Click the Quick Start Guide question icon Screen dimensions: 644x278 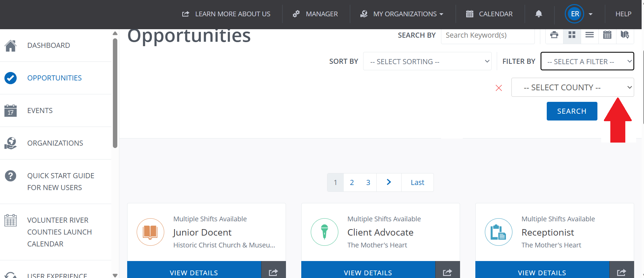pyautogui.click(x=11, y=176)
